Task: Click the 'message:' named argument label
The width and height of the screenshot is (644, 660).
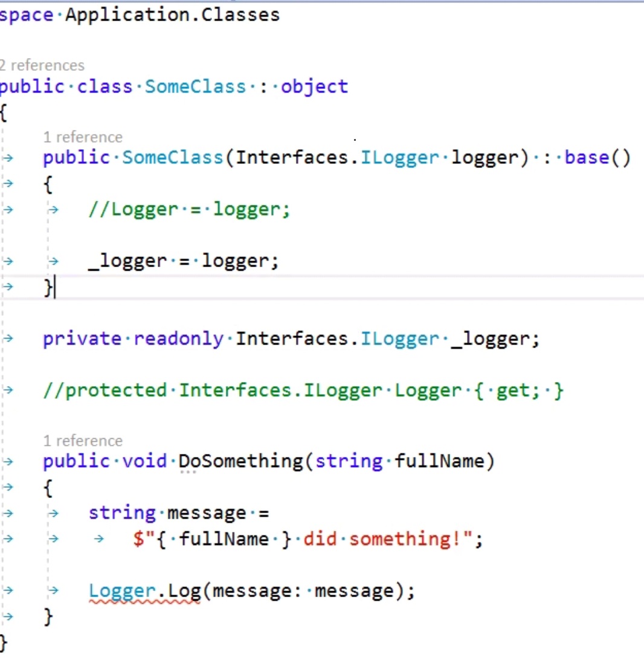Action: [x=257, y=591]
